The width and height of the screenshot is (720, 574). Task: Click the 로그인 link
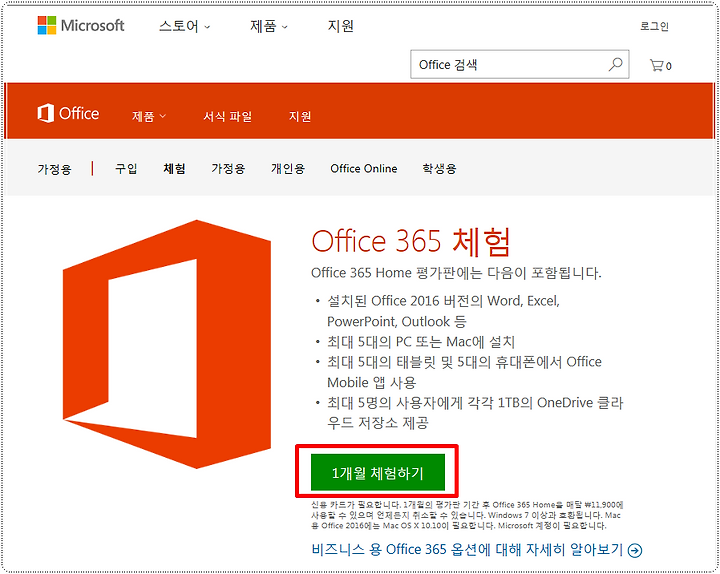654,26
